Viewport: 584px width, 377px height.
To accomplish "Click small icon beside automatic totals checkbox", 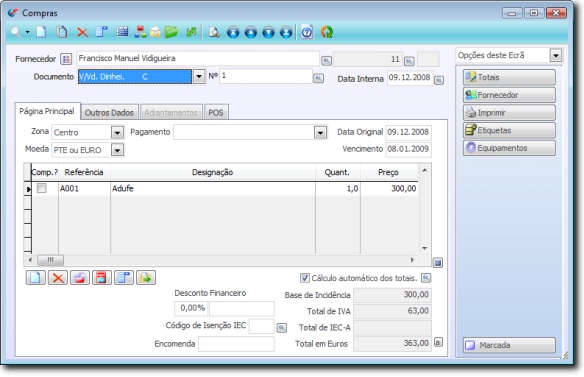I will 426,278.
